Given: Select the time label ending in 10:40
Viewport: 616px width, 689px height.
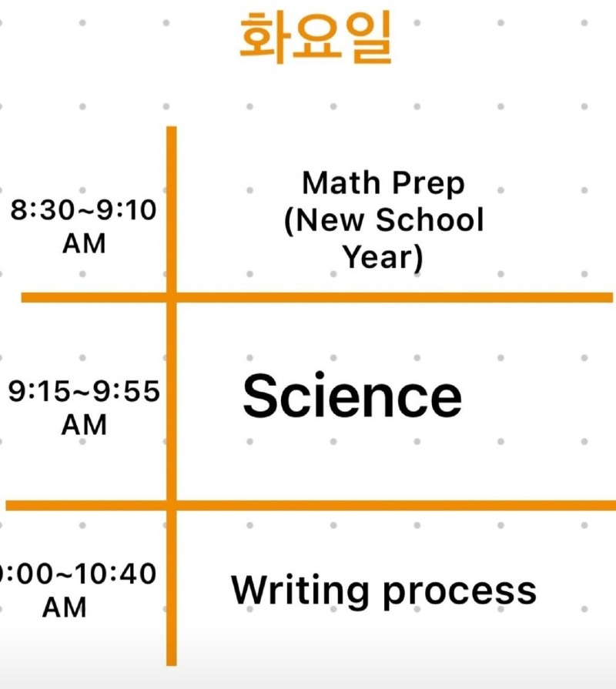Looking at the screenshot, I should (77, 574).
